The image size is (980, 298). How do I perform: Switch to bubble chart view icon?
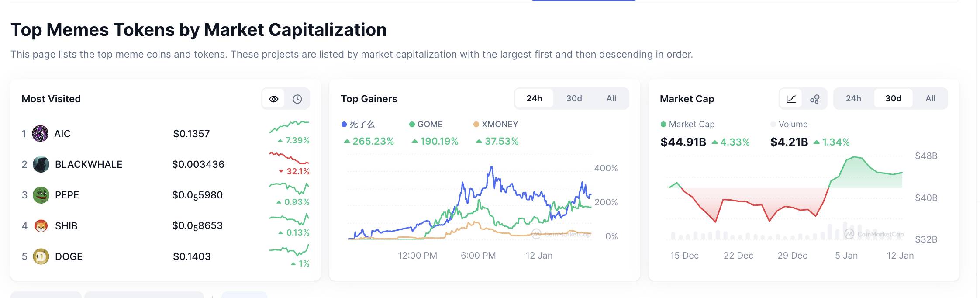click(x=814, y=99)
